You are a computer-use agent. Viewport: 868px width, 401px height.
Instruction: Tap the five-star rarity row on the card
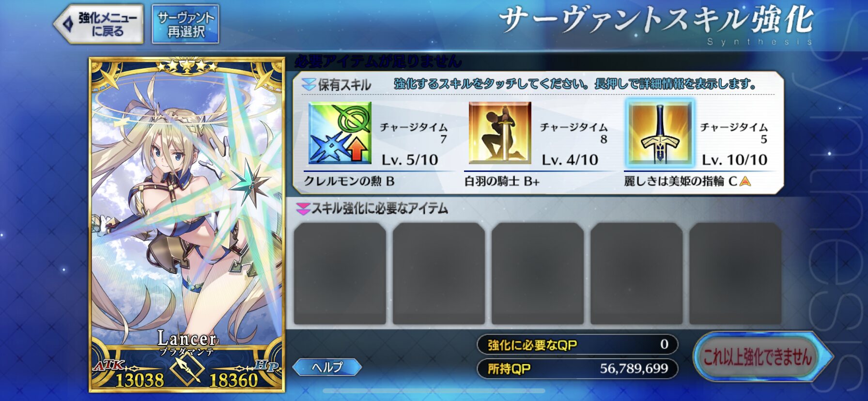click(187, 65)
